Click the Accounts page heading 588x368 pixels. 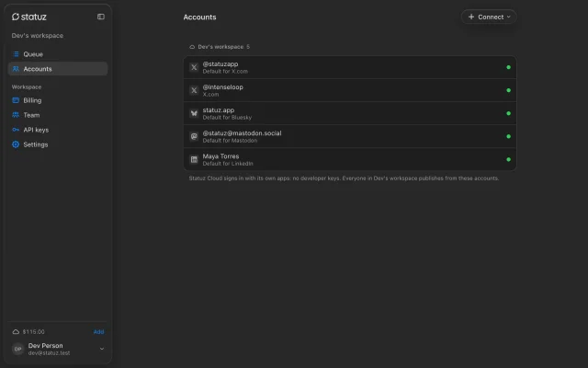(199, 17)
